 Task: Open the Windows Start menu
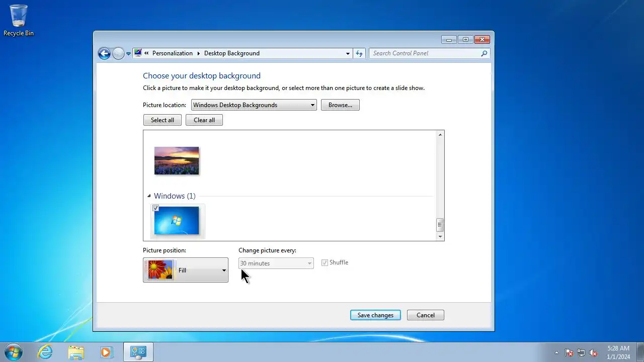14,352
